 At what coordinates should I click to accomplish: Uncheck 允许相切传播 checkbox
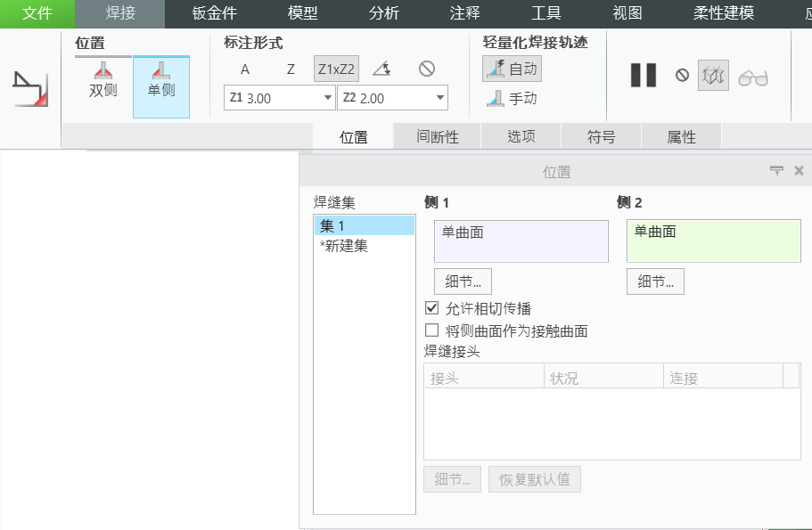click(432, 308)
